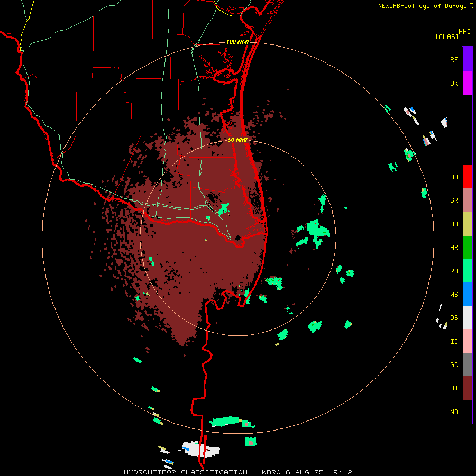Click the RF purple legend swatch

point(467,59)
